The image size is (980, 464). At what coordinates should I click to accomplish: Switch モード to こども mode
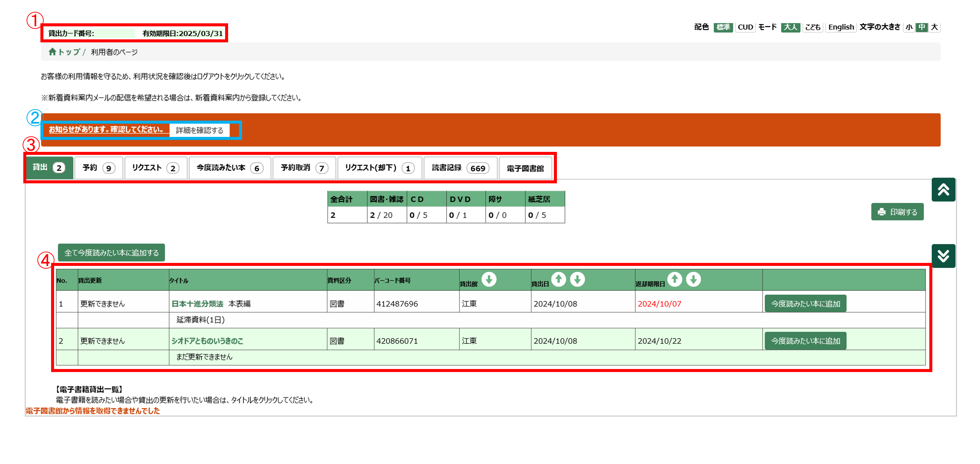pos(813,27)
